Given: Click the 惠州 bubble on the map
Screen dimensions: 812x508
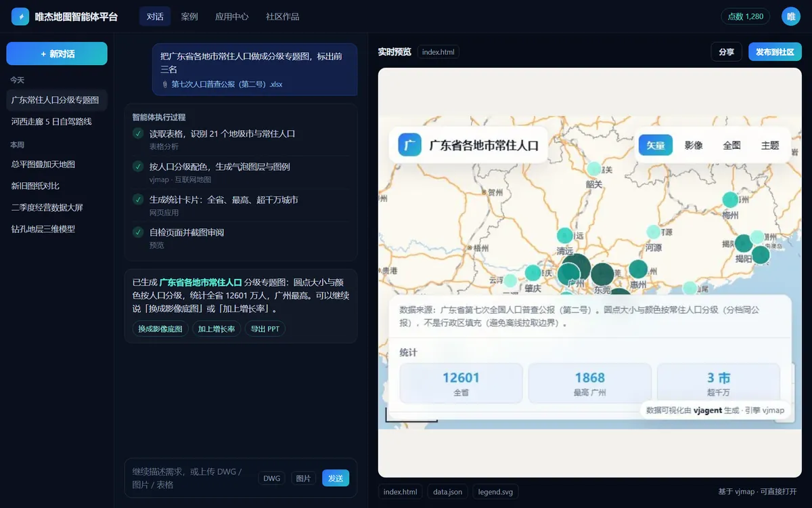Looking at the screenshot, I should coord(638,269).
